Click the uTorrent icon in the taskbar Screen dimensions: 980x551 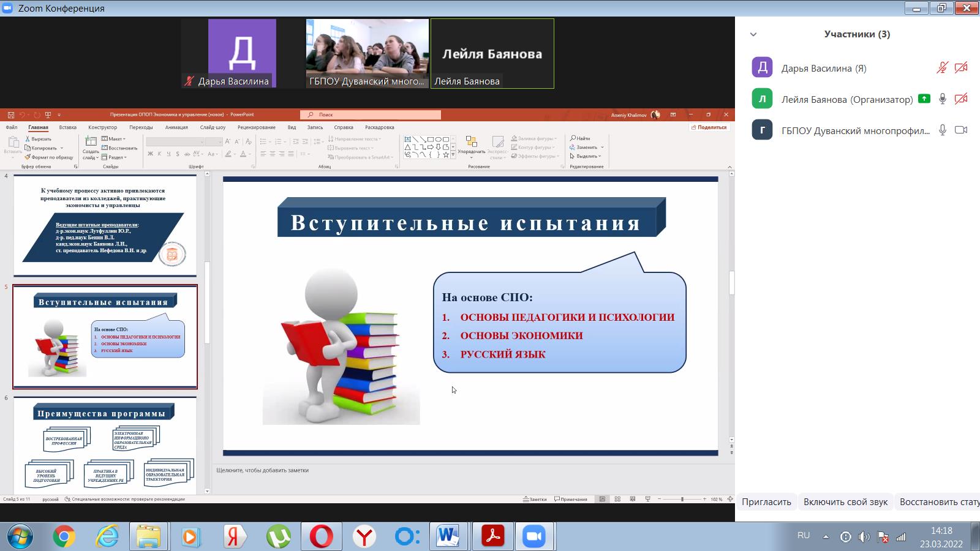click(279, 536)
